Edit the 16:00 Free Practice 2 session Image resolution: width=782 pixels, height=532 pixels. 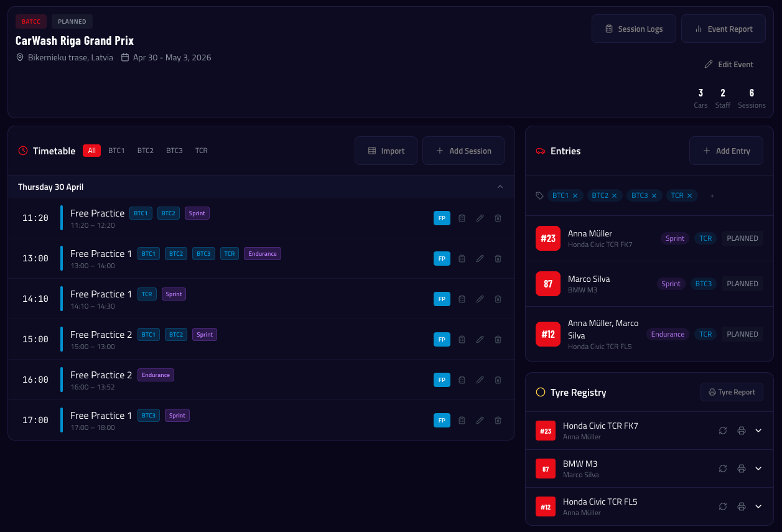tap(480, 380)
